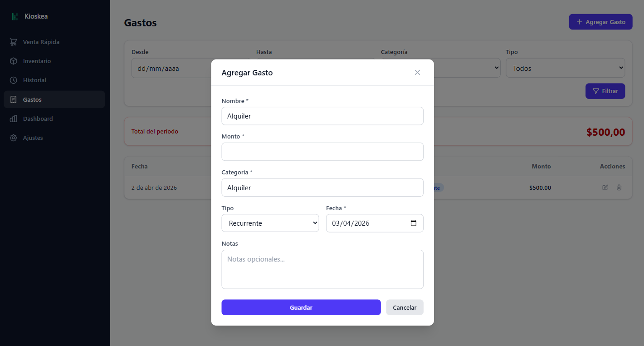644x346 pixels.
Task: Click Cancelar to dismiss the form
Action: (405, 307)
